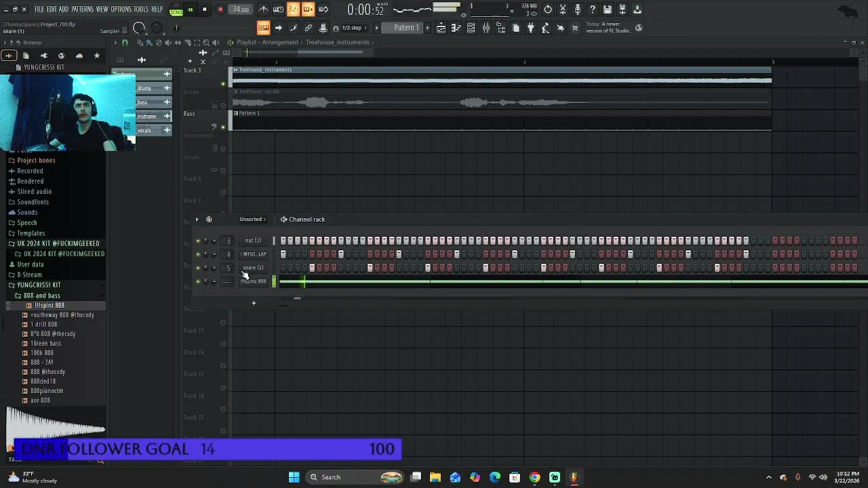Image resolution: width=868 pixels, height=488 pixels.
Task: Add new pattern with plus next to Pattern 1
Action: (427, 28)
